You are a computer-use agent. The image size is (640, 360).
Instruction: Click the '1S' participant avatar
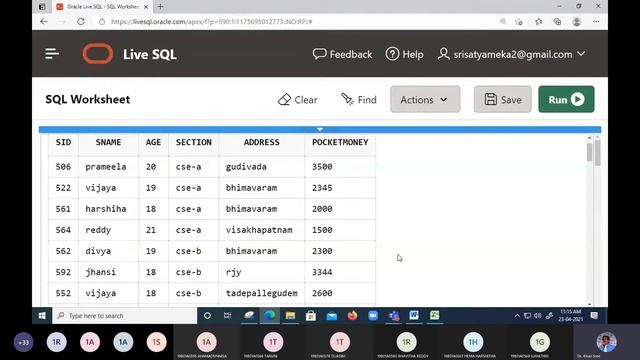[156, 342]
